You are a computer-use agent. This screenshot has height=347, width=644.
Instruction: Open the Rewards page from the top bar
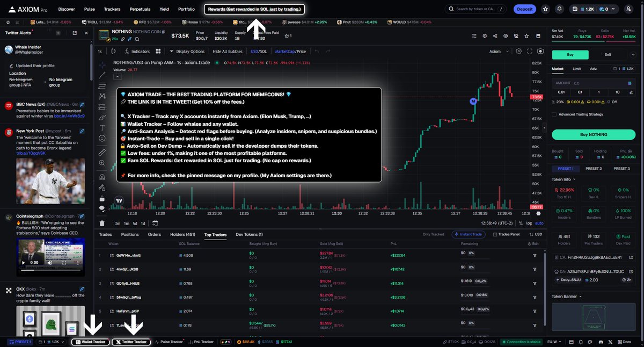point(255,9)
